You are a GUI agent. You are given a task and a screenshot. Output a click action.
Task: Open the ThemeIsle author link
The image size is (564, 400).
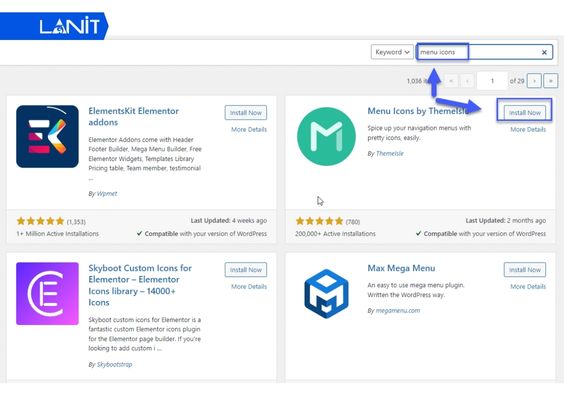pos(390,154)
